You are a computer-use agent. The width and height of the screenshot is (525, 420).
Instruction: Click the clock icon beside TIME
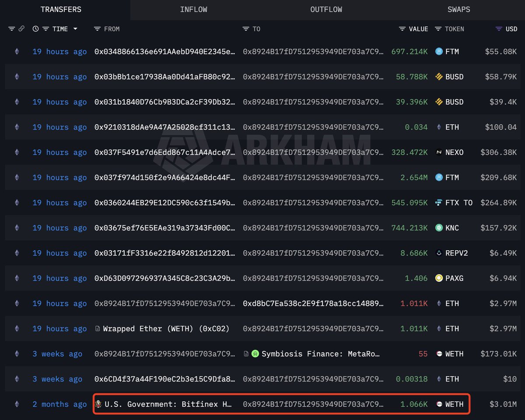pyautogui.click(x=35, y=29)
